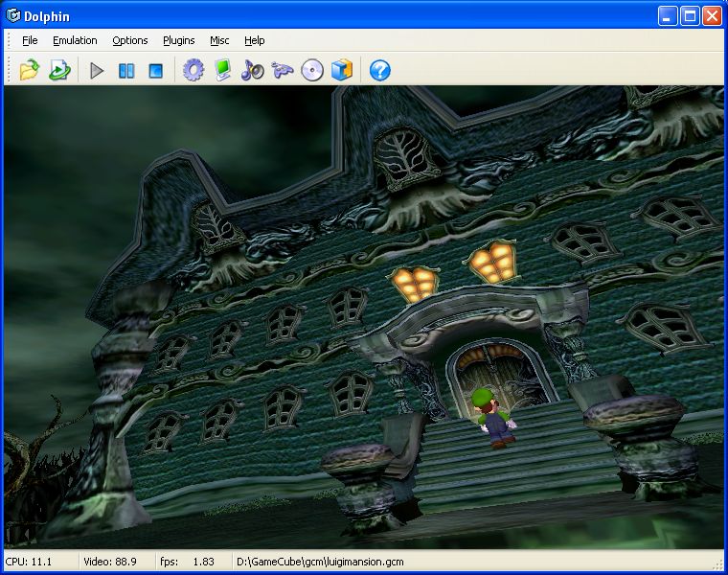Click the luigimansion.gcm path in status bar
This screenshot has width=728, height=575.
[x=321, y=562]
